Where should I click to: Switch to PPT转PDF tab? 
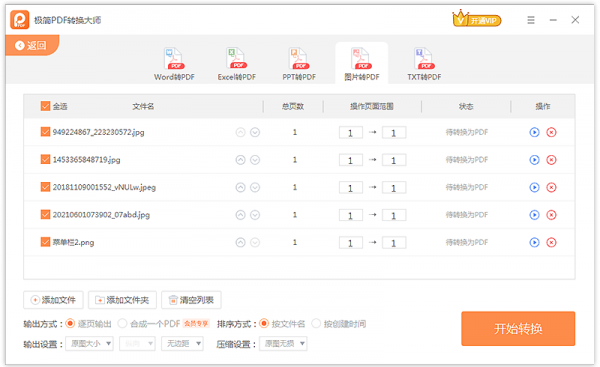click(299, 64)
